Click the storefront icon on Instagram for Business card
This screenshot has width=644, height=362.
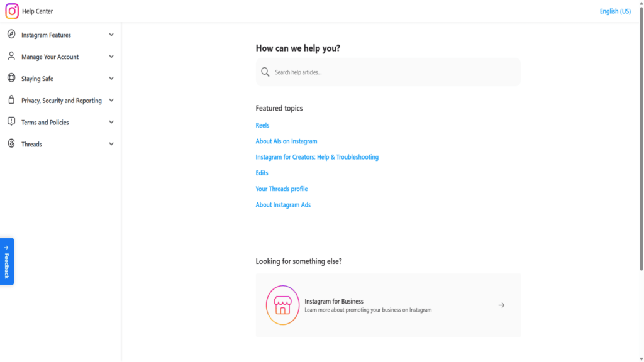point(282,305)
